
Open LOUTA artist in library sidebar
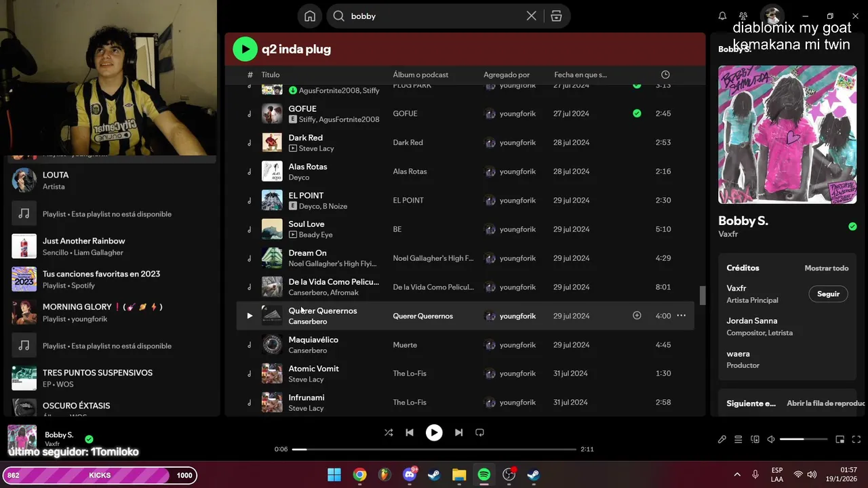click(112, 180)
